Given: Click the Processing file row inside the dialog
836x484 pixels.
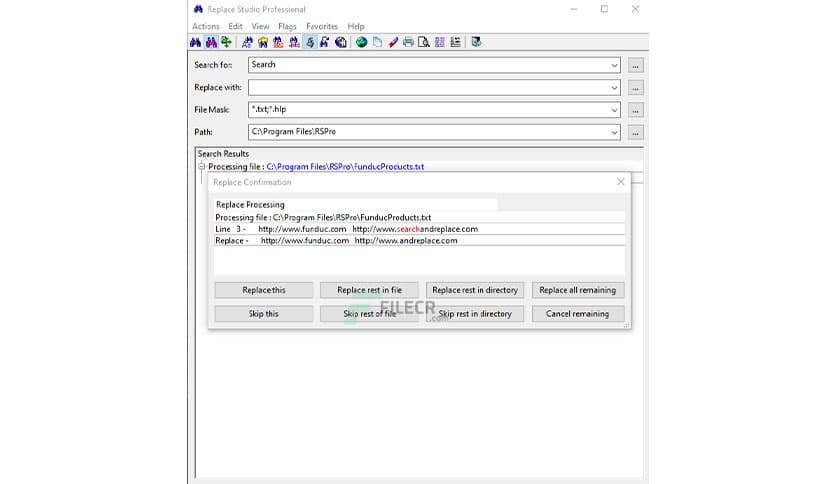Looking at the screenshot, I should point(419,217).
